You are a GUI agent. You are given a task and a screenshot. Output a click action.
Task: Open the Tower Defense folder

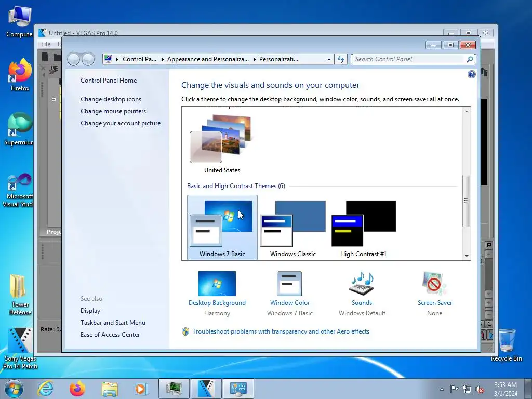[x=19, y=295]
